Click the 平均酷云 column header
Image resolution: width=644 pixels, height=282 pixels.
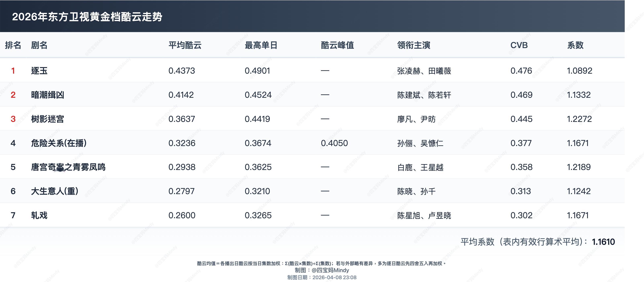[x=185, y=45]
